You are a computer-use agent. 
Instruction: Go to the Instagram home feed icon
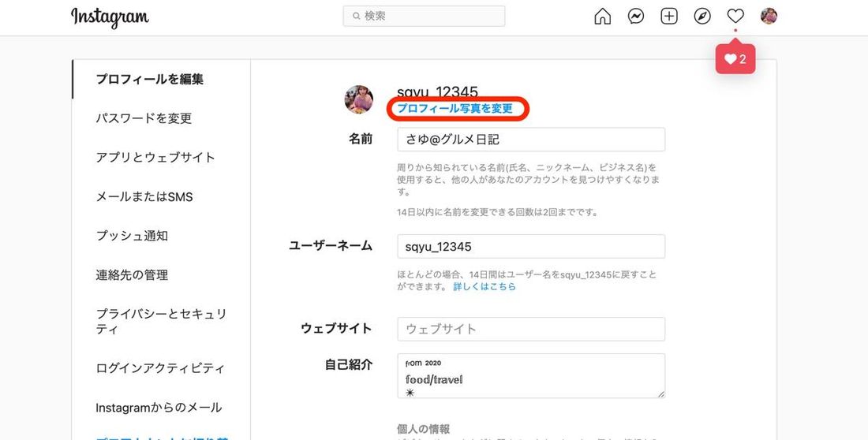[x=602, y=17]
